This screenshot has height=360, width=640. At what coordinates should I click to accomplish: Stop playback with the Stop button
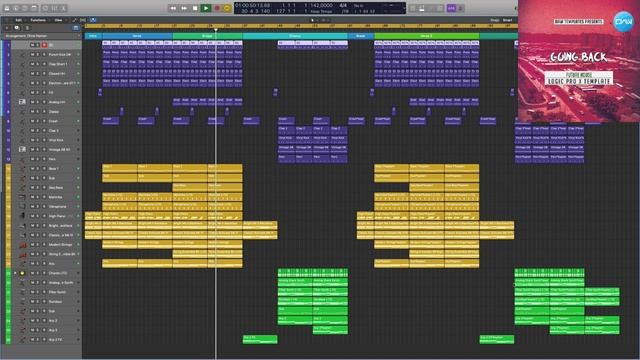point(195,8)
